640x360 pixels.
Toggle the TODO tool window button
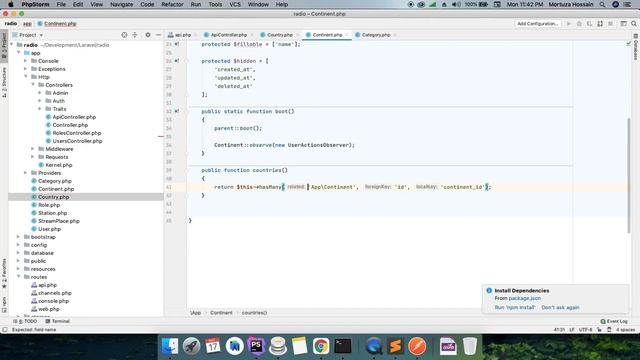click(24, 321)
